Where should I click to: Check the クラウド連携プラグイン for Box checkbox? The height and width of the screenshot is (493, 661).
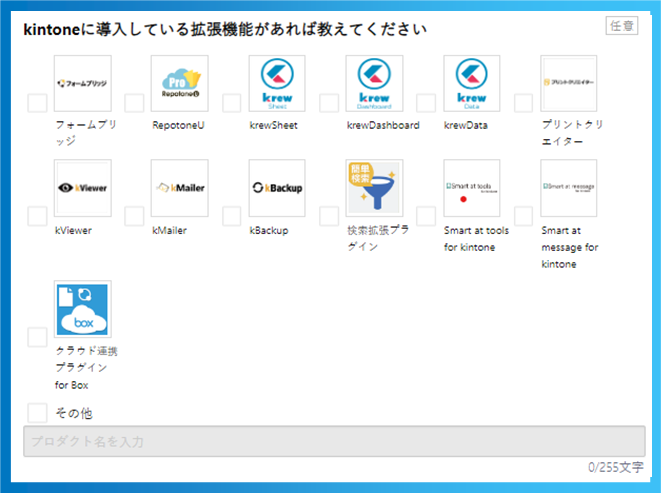click(x=37, y=337)
